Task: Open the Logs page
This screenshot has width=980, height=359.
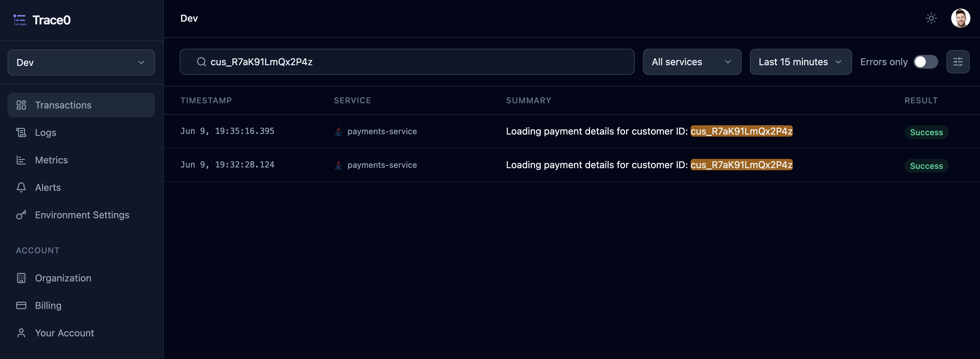Action: pos(81,132)
